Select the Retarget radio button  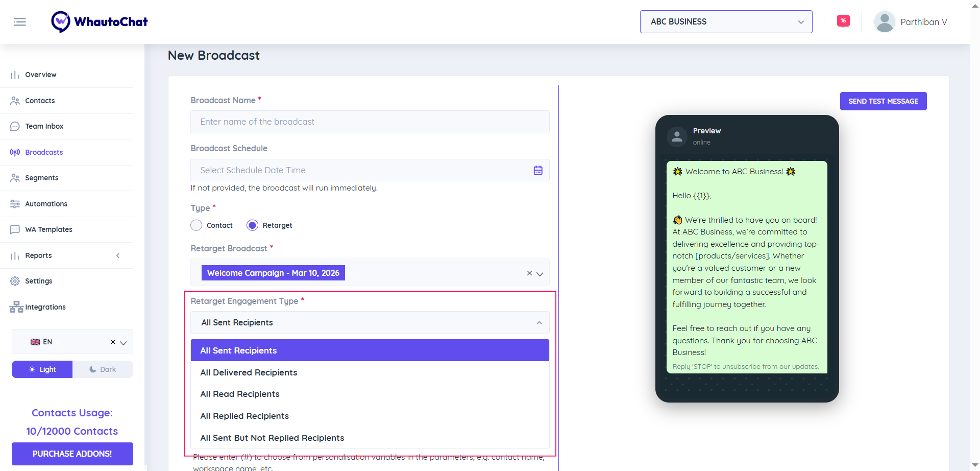click(253, 225)
